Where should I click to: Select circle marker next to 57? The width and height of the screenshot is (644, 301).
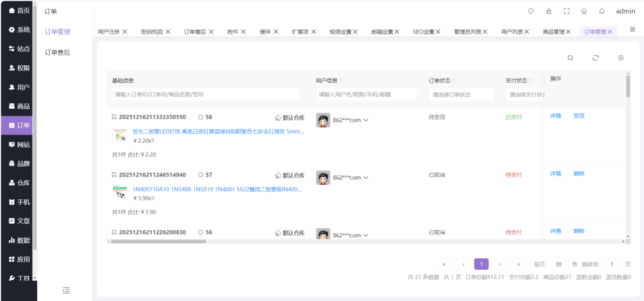pos(201,175)
